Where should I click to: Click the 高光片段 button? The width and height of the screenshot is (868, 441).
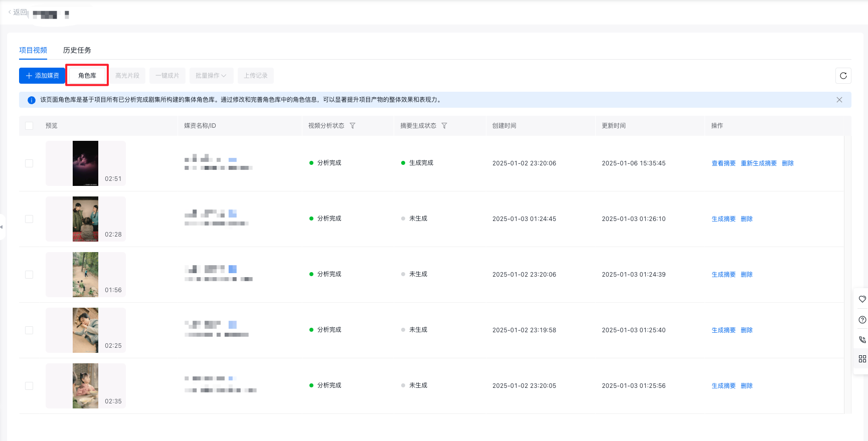click(x=127, y=76)
